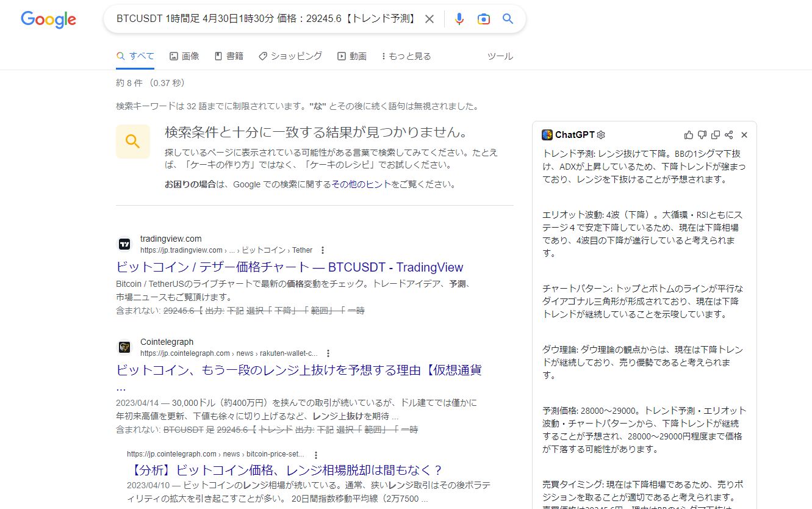Click the 約 8 件 result count text
Viewport: 812px width, 509px height.
click(150, 83)
